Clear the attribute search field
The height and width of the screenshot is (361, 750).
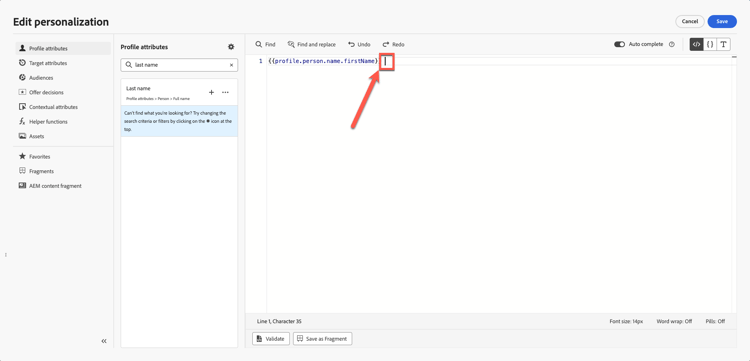point(232,65)
